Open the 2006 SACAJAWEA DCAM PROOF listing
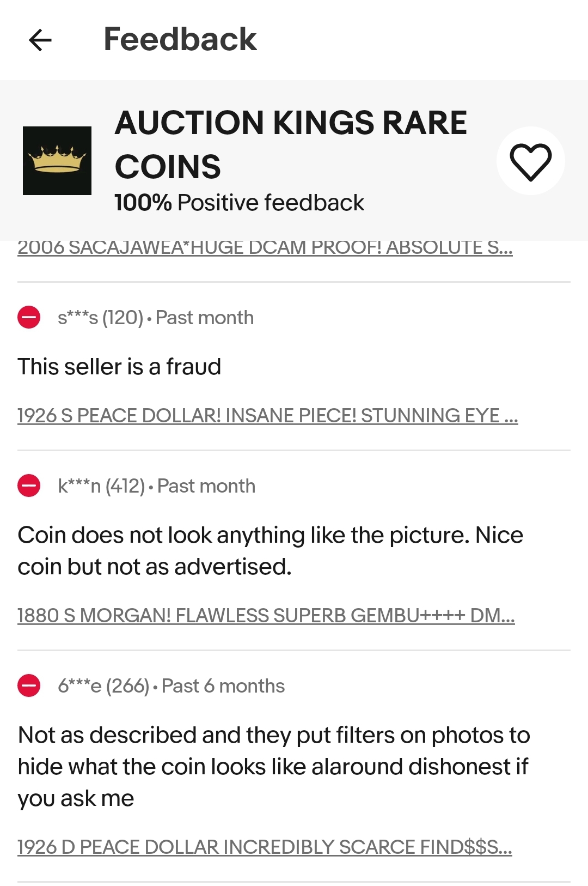Image resolution: width=588 pixels, height=886 pixels. point(265,248)
